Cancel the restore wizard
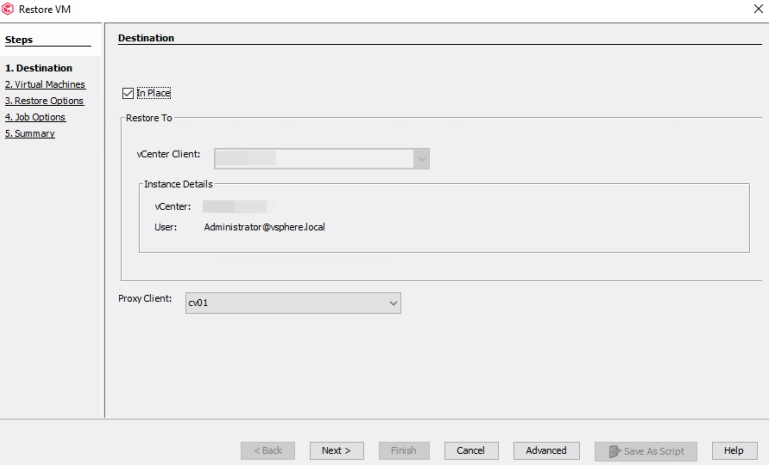The height and width of the screenshot is (466, 771). coord(471,451)
